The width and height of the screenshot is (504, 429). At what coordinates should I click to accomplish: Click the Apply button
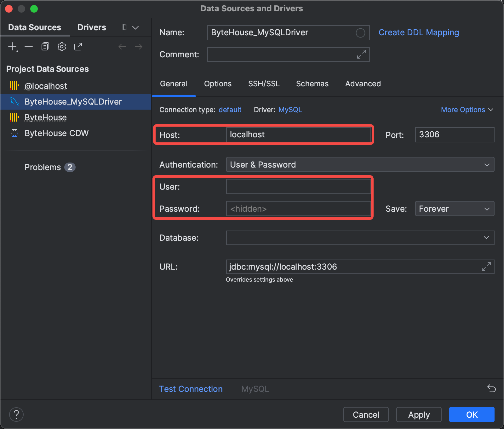coord(419,415)
